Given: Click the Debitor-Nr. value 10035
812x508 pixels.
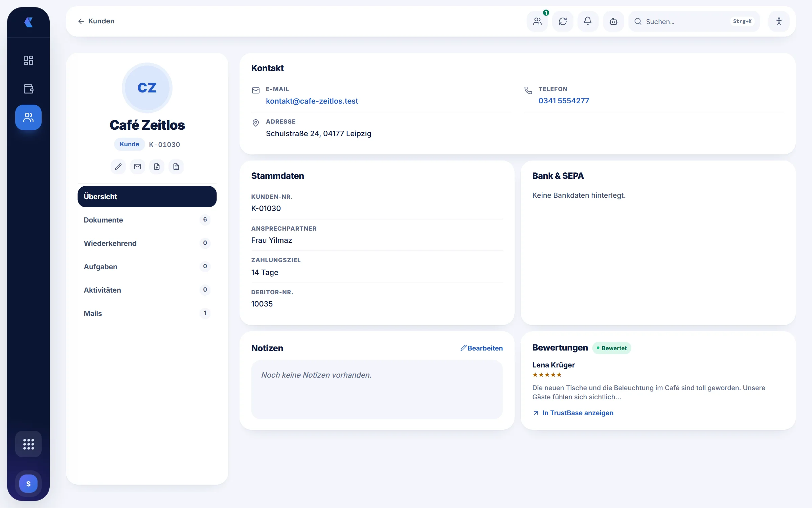Looking at the screenshot, I should click(262, 304).
